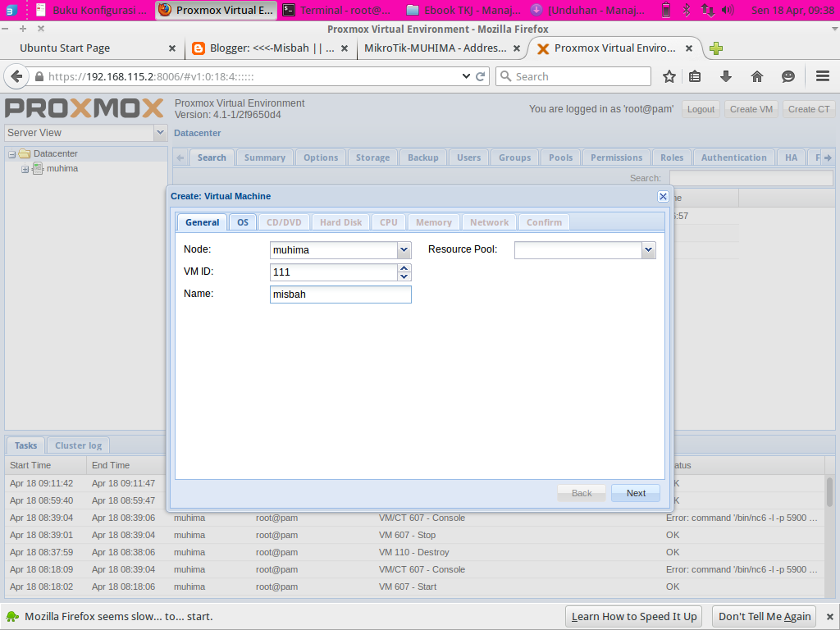
Task: Click the Datacenter Search filter field
Action: pos(751,178)
